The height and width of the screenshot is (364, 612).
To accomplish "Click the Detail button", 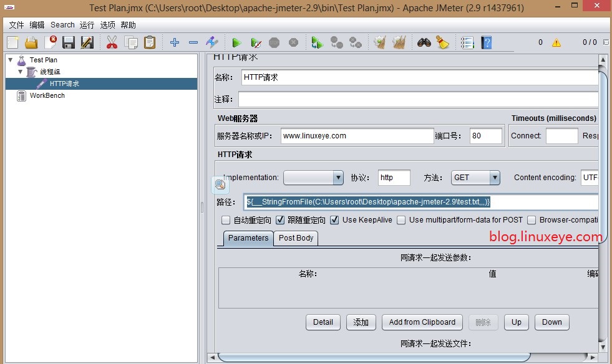I will [323, 322].
